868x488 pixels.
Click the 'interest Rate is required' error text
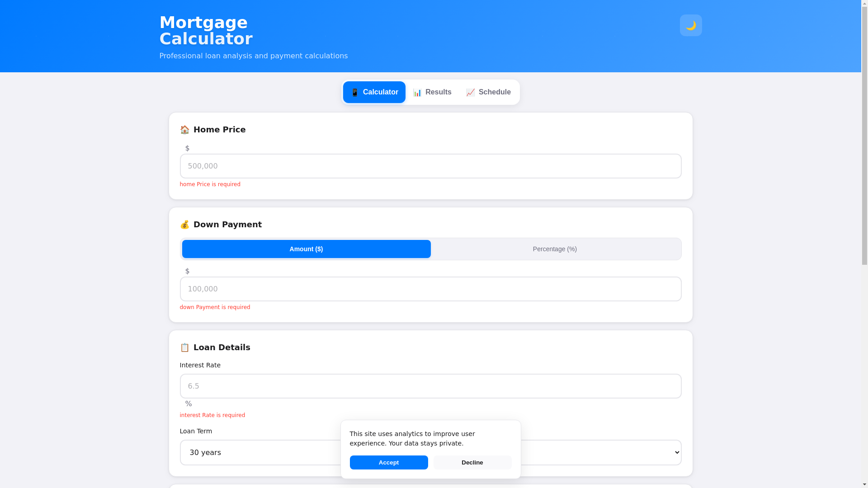click(x=212, y=415)
